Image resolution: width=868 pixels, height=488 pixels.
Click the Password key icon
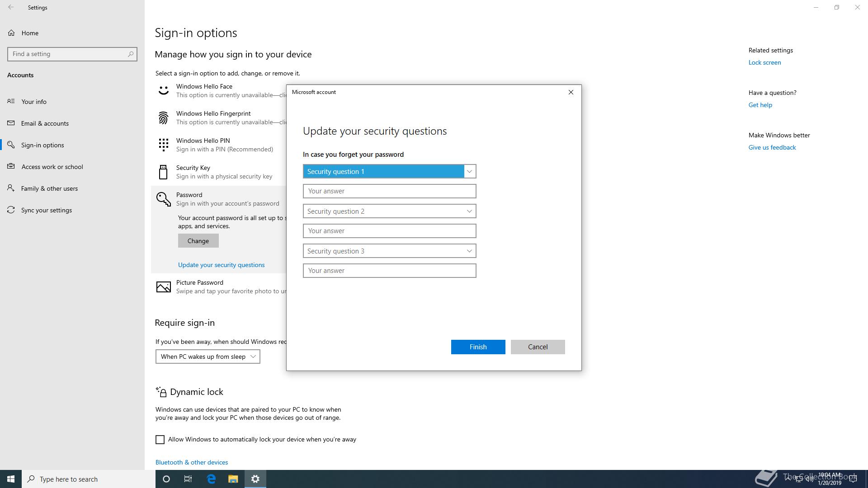(x=163, y=199)
